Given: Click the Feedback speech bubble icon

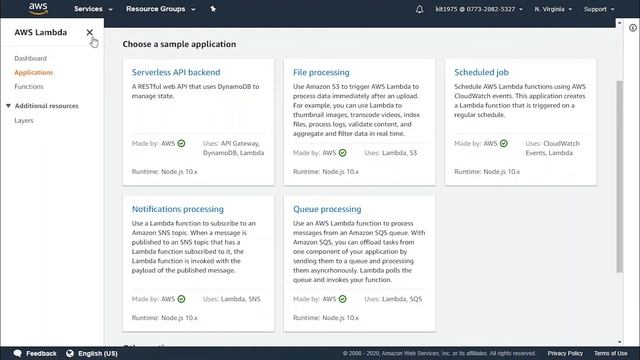Looking at the screenshot, I should pos(18,353).
